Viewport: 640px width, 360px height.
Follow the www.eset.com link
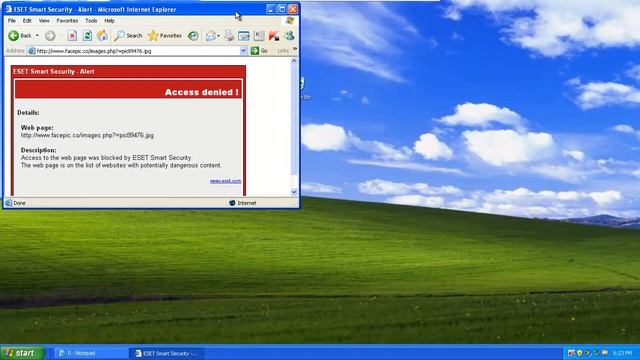coord(225,181)
